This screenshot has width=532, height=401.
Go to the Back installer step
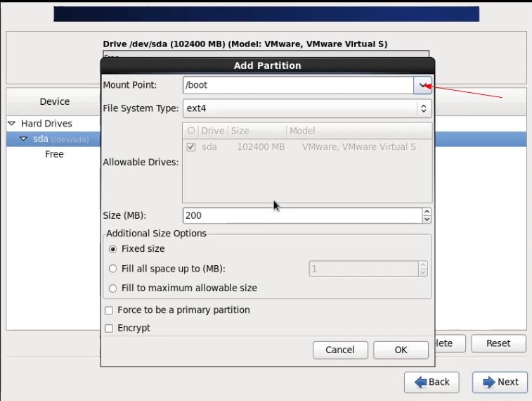[432, 382]
